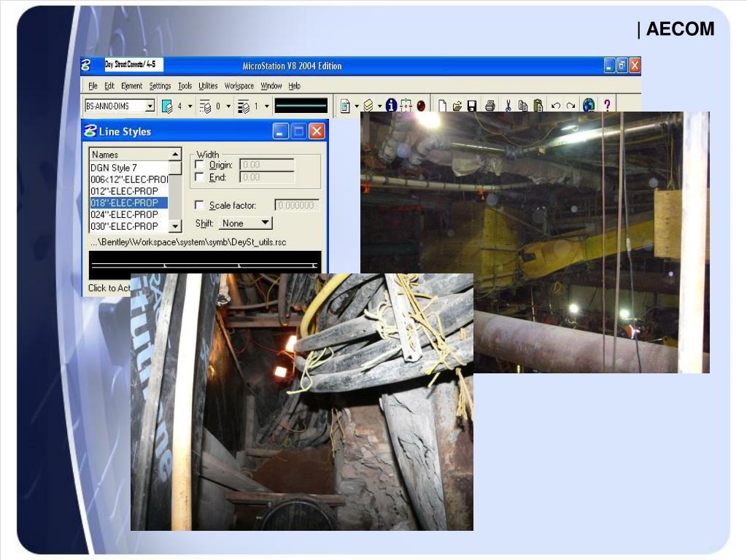This screenshot has height=560, width=747.
Task: Click the Models document icon
Action: pos(345,106)
